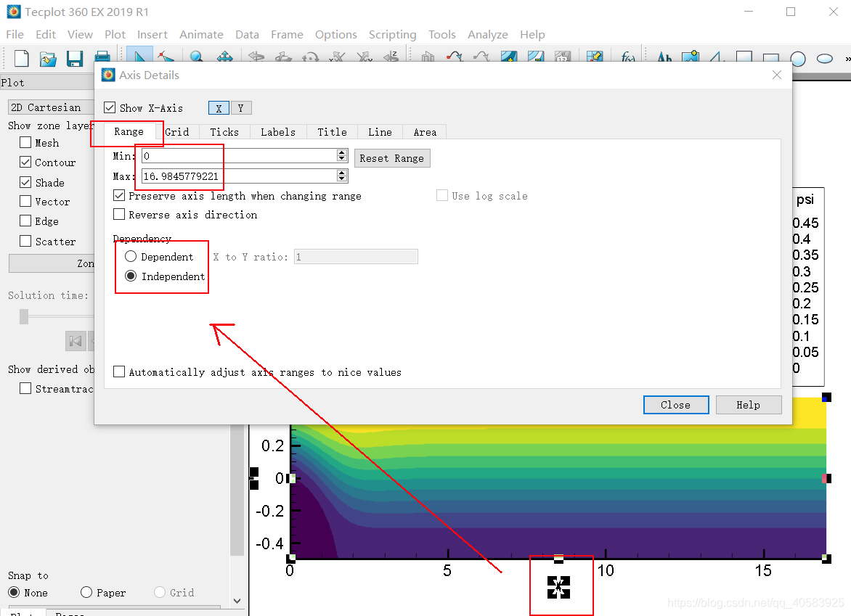Expand toolbar overflow chevron
Image resolution: width=851 pixels, height=616 pixels.
(847, 59)
